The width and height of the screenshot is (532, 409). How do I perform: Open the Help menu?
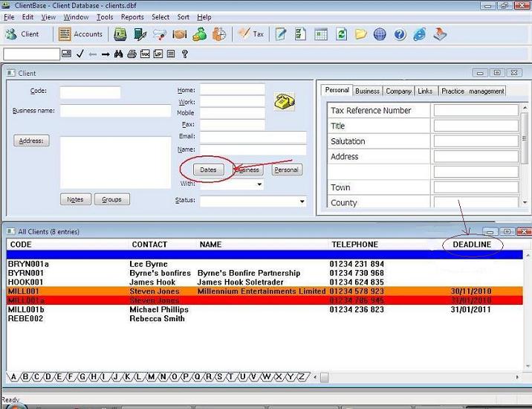[x=204, y=17]
